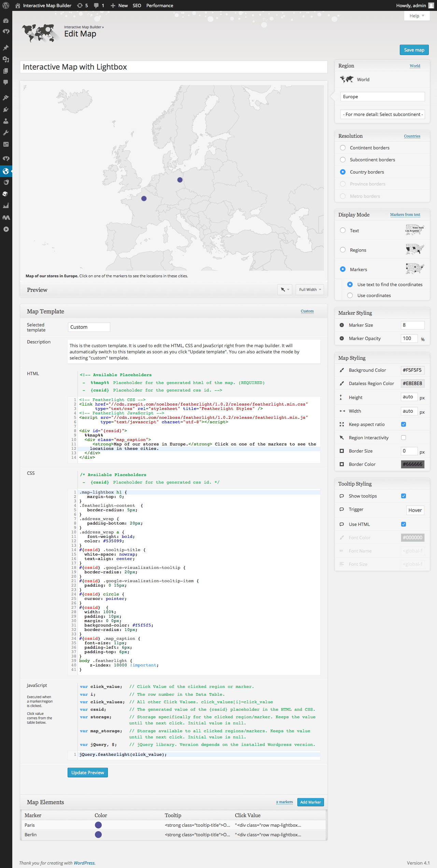437x868 pixels.
Task: Select the Continent borders resolution option
Action: (343, 148)
